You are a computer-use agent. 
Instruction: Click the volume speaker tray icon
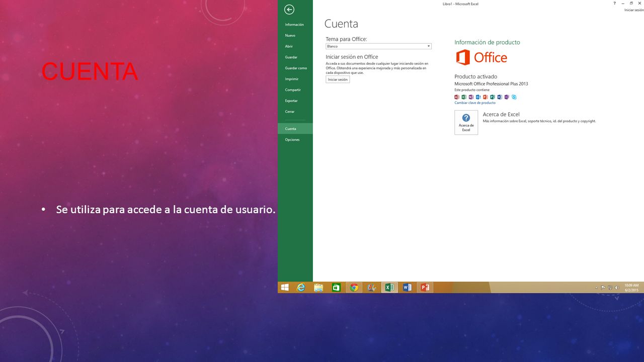click(x=617, y=288)
